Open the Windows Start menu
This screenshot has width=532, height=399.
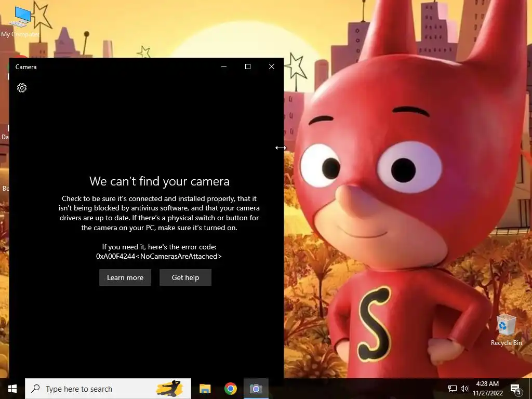(x=12, y=389)
